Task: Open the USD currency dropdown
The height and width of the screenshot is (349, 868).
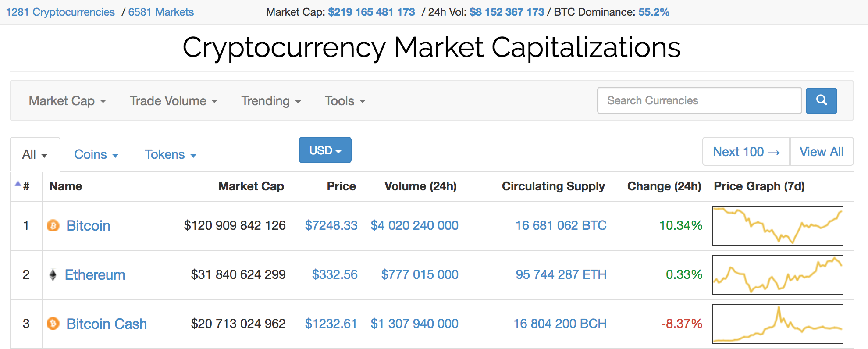Action: tap(325, 150)
